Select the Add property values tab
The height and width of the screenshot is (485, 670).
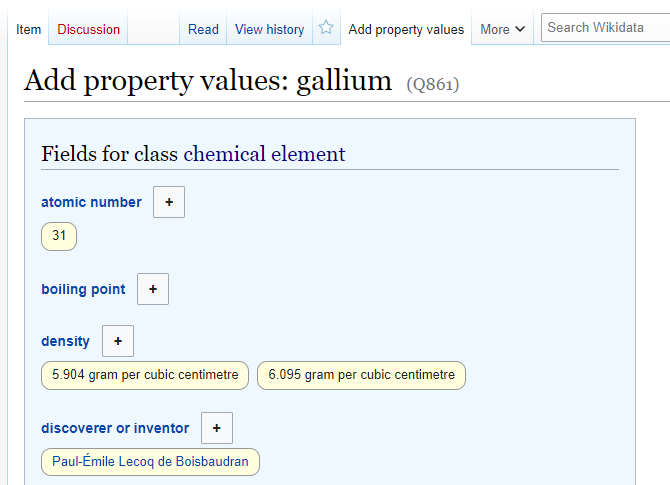[x=406, y=29]
